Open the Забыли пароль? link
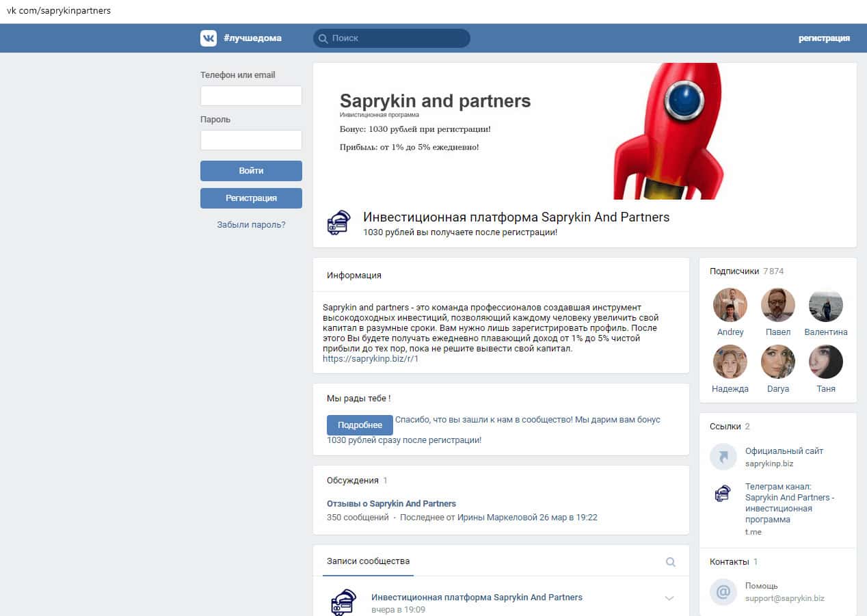Image resolution: width=867 pixels, height=616 pixels. pyautogui.click(x=251, y=224)
